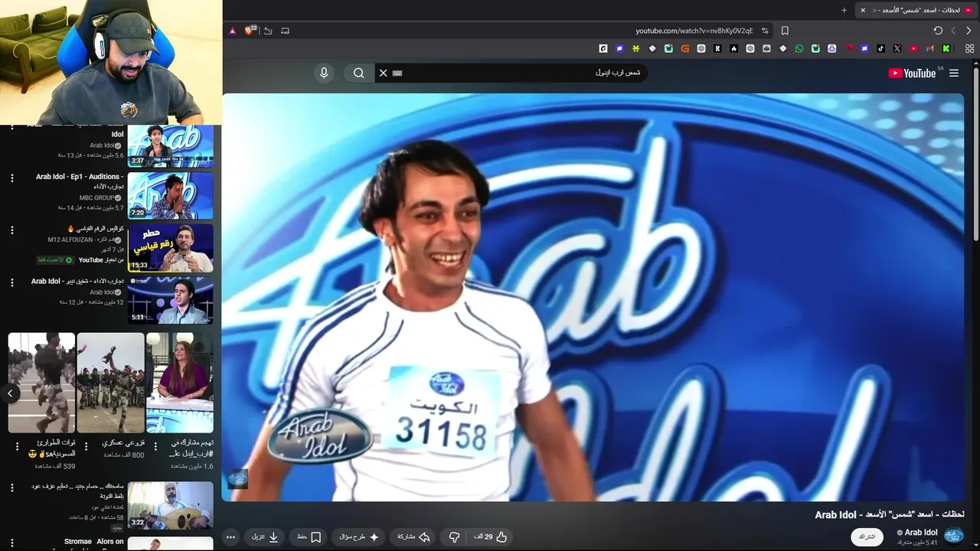Screen dimensions: 980x551
Task: Download the video using تنزيل button
Action: (x=266, y=537)
